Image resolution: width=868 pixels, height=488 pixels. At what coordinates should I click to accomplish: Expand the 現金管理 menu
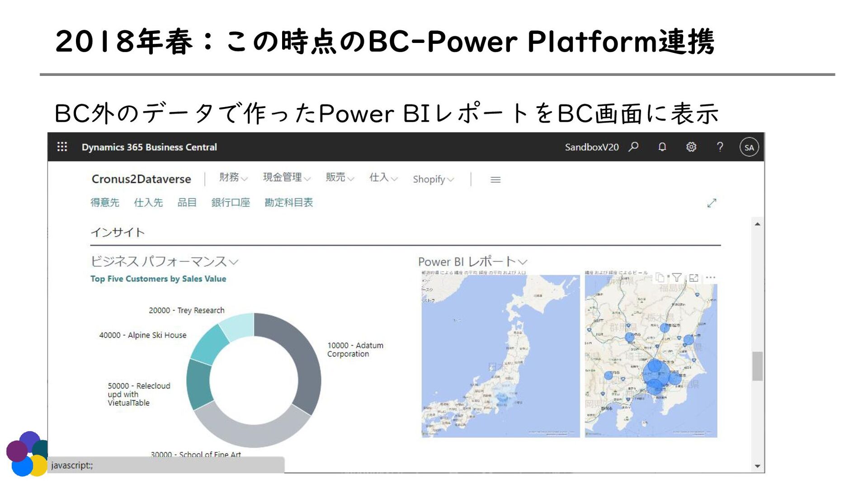pos(287,178)
